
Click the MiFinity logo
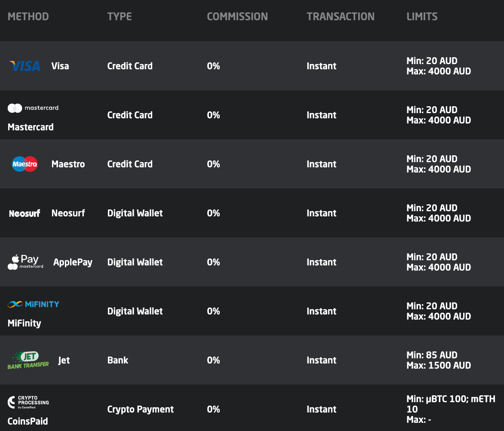(x=34, y=304)
